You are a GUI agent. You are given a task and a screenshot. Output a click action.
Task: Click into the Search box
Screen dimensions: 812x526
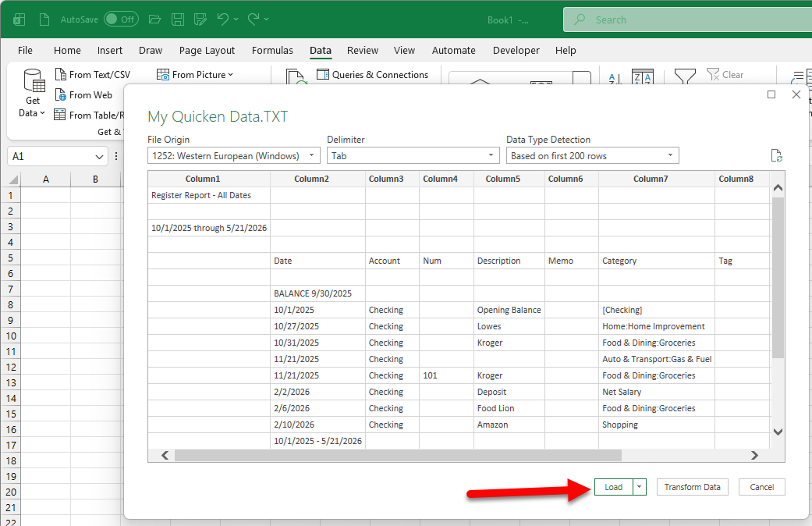coord(688,20)
